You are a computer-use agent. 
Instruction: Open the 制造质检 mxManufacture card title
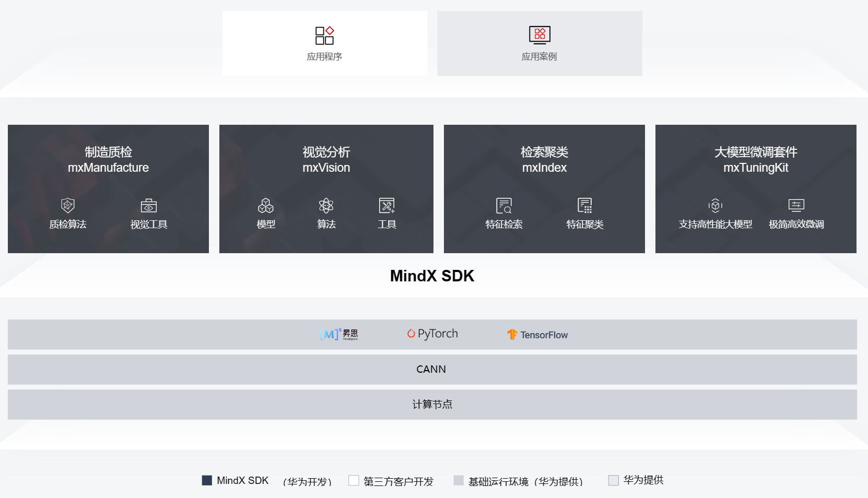tap(108, 160)
